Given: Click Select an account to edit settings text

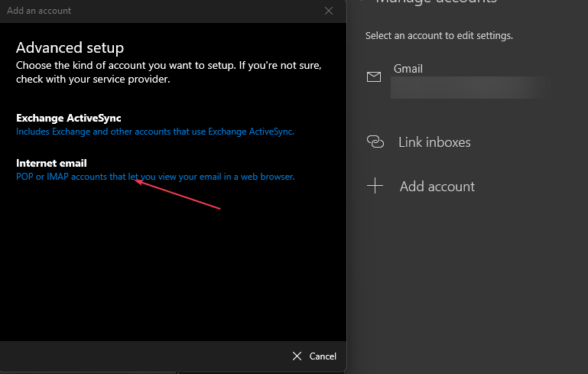Looking at the screenshot, I should 439,36.
